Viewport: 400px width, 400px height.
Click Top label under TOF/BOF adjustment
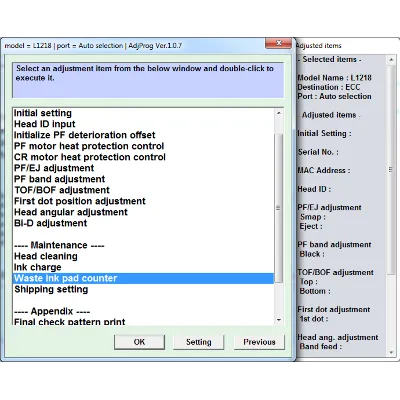(308, 282)
